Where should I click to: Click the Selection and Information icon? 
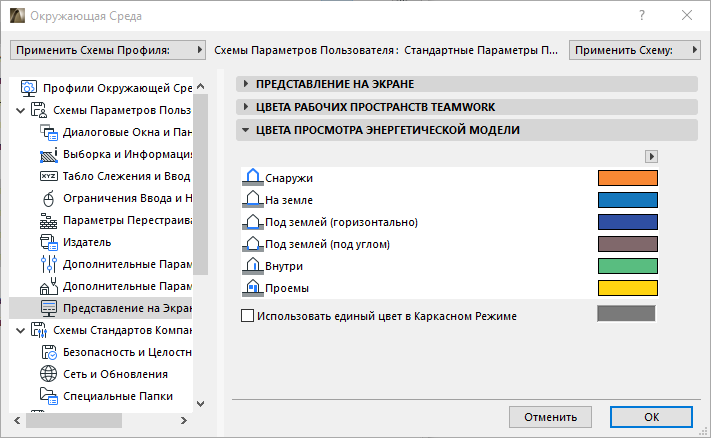pyautogui.click(x=49, y=154)
